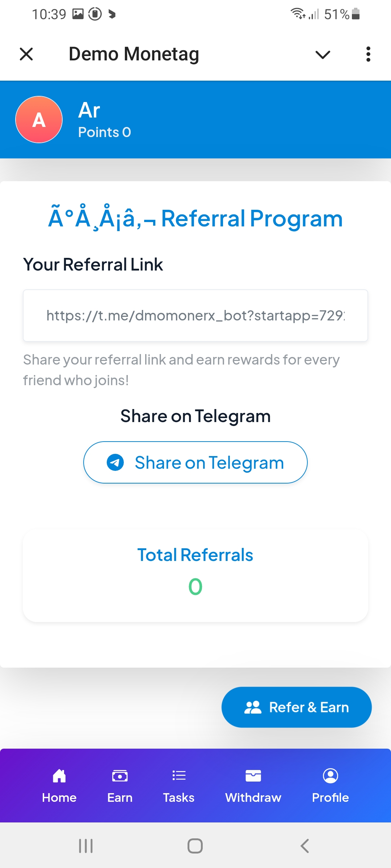Expand the chevron dropdown next to title

[x=323, y=55]
